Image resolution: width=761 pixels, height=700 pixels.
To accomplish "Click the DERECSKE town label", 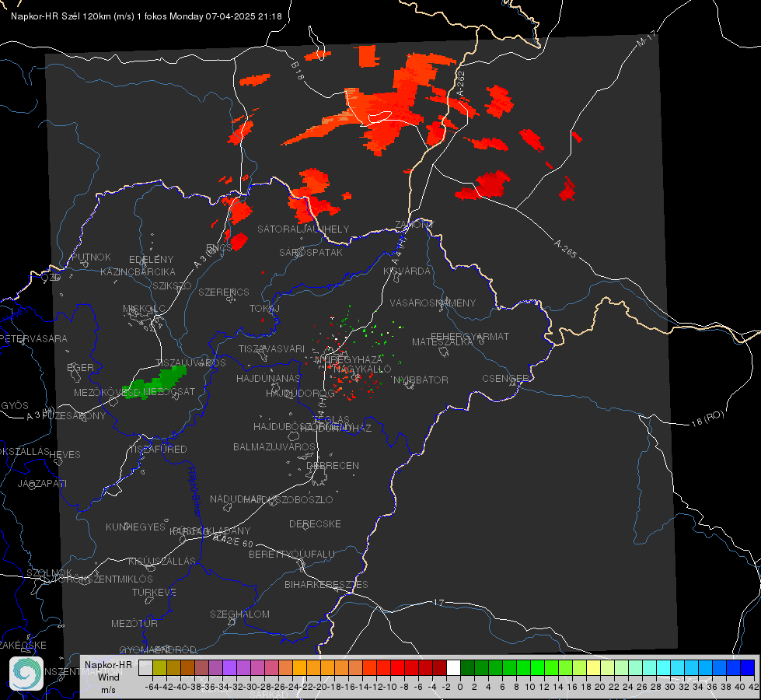I will pos(315,523).
